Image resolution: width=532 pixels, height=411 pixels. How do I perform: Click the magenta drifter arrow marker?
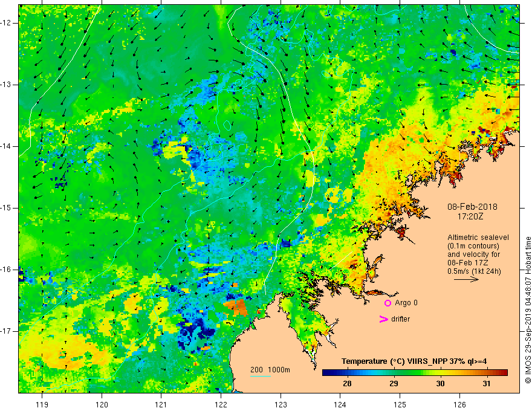click(x=384, y=319)
